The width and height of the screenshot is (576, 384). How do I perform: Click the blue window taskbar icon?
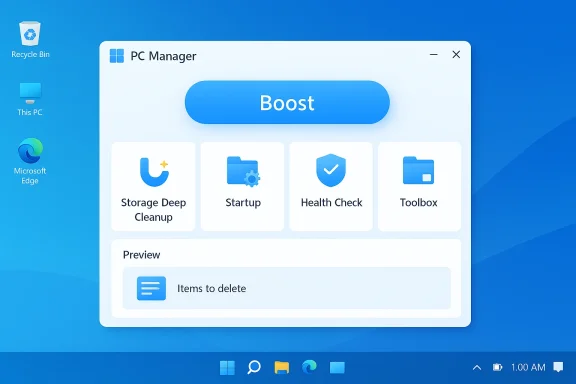click(x=337, y=367)
